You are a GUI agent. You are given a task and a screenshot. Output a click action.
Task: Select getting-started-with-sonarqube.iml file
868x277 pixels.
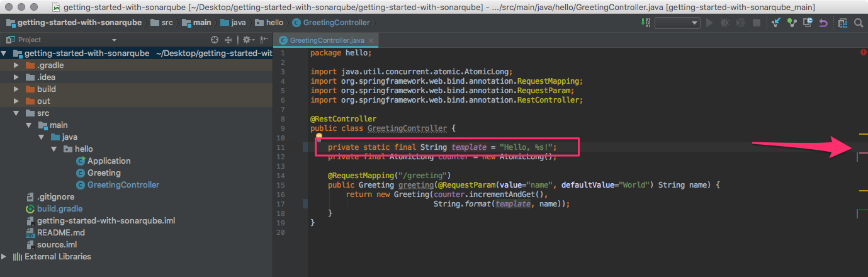(100, 221)
